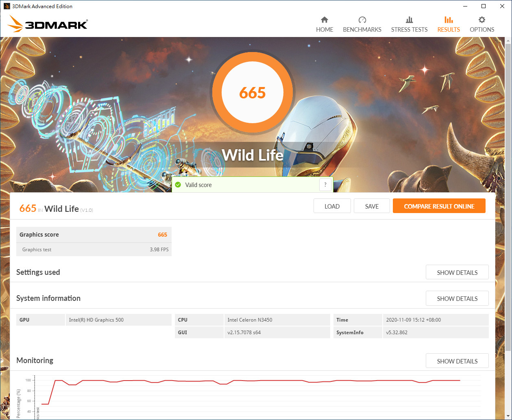
Task: Switch to the STRESS TESTS tab label
Action: (409, 30)
